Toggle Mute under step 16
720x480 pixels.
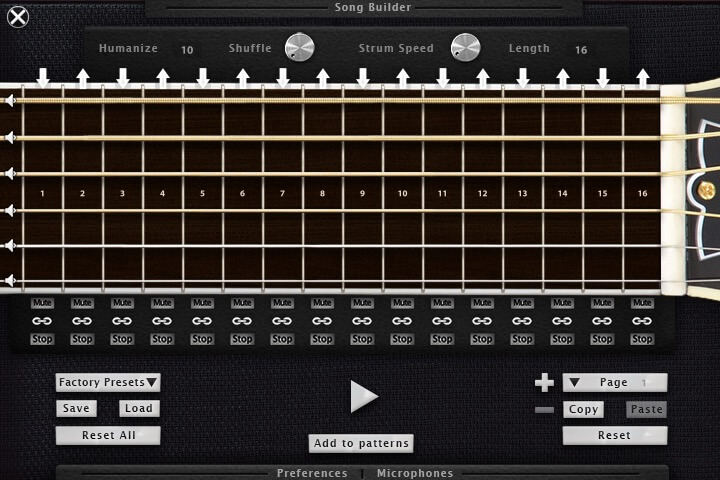[x=642, y=303]
